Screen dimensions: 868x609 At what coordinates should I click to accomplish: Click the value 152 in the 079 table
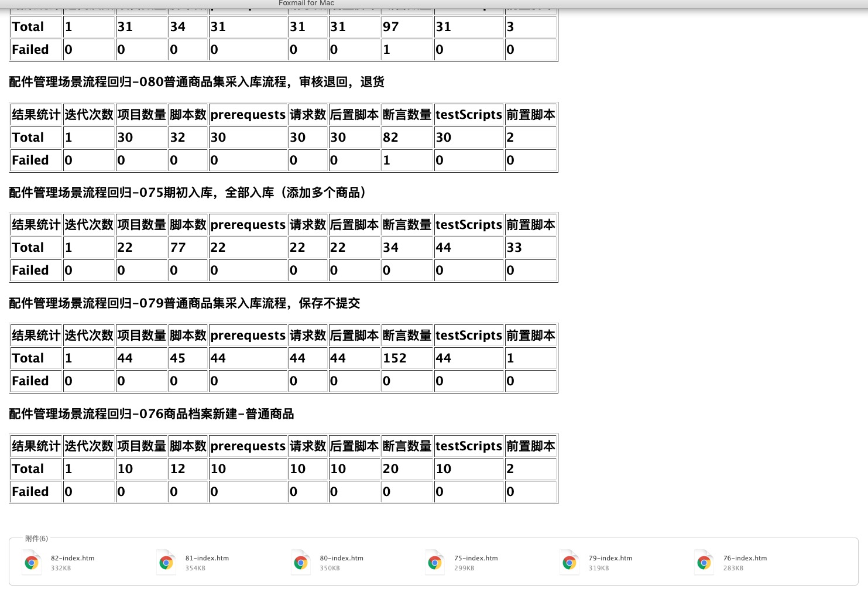click(x=394, y=358)
